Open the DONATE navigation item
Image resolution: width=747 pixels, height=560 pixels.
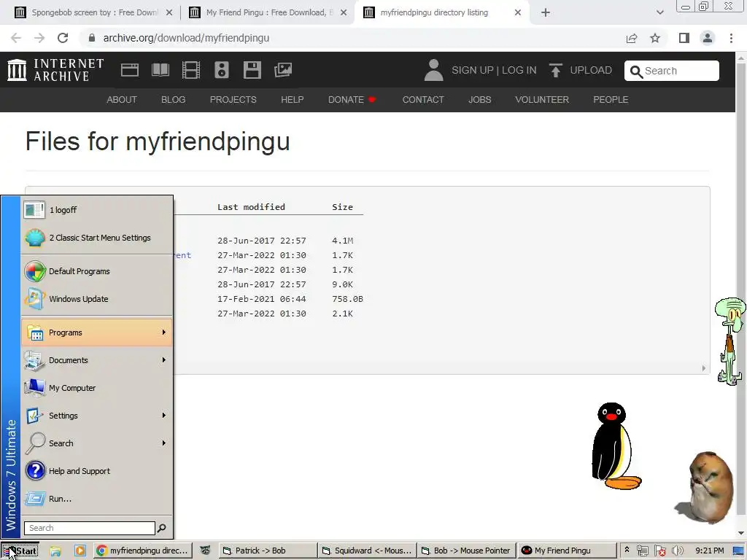pyautogui.click(x=352, y=99)
